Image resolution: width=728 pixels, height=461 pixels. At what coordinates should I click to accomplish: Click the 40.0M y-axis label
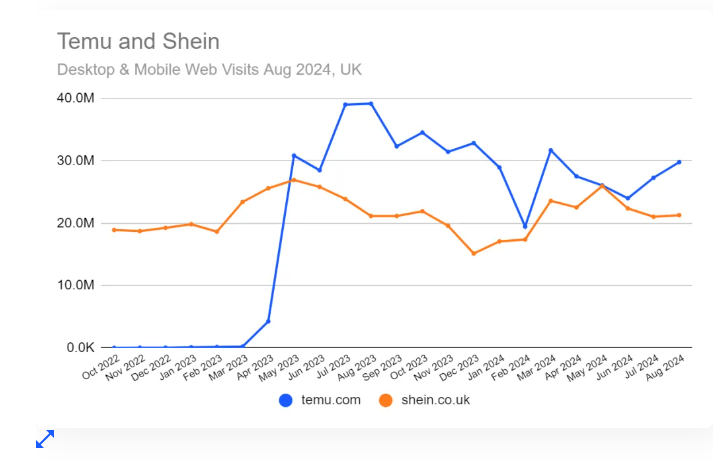(x=76, y=98)
